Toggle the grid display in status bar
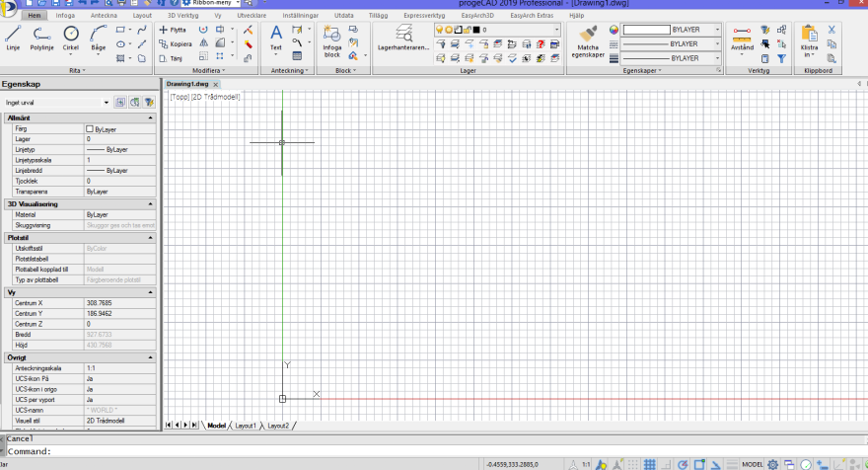The image size is (868, 470). pyautogui.click(x=650, y=464)
